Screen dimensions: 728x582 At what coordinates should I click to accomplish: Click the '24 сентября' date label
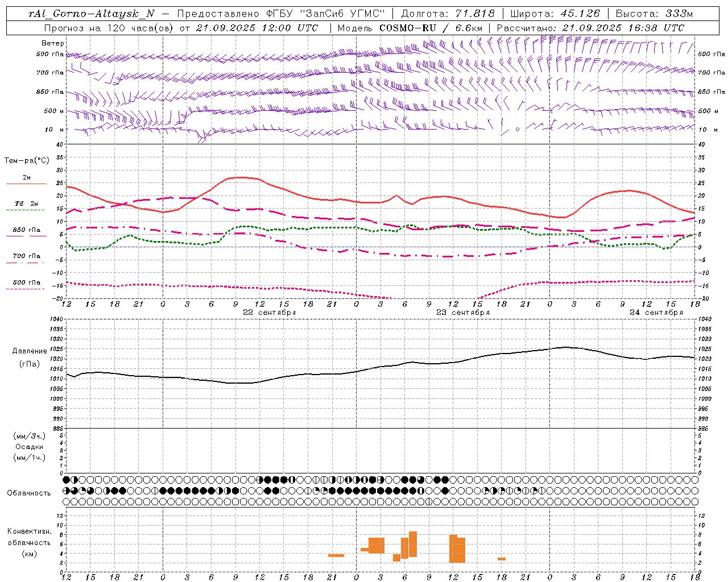click(656, 313)
